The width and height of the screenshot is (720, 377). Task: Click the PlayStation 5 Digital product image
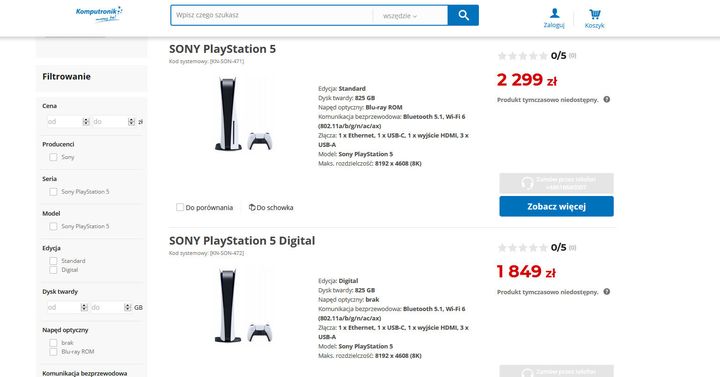pyautogui.click(x=243, y=306)
